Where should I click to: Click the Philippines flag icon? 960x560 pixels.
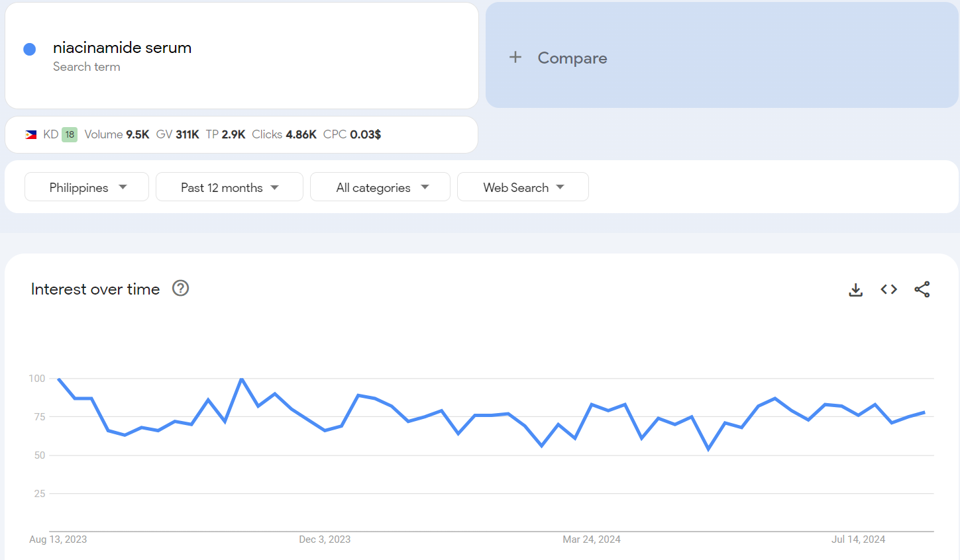31,134
